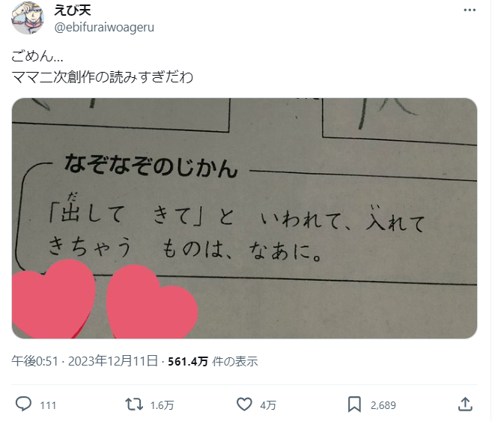Show the 111 replies count

tap(48, 405)
